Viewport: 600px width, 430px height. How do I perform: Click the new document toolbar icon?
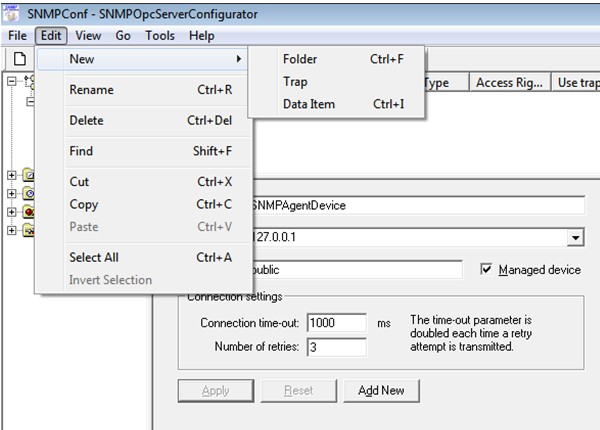coord(20,59)
